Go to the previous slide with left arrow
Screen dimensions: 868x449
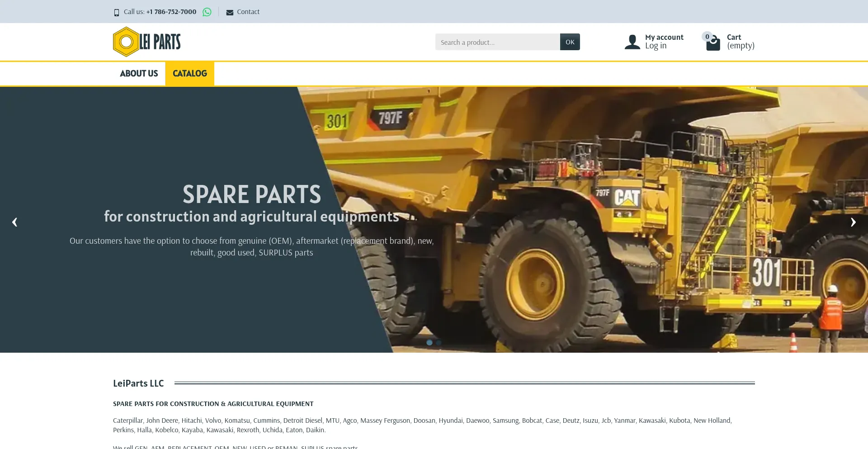(14, 222)
